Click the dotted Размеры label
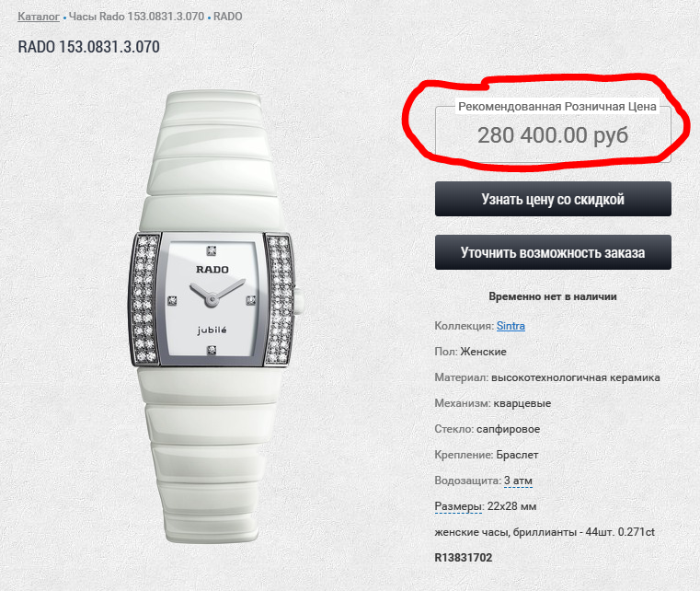Screen dimensions: 700x591 pos(458,506)
